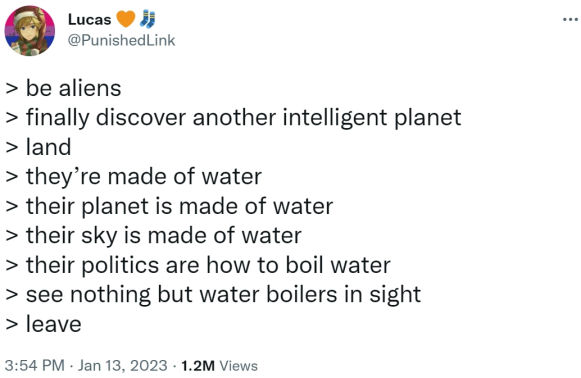Click the '> be aliens' line

(x=63, y=88)
